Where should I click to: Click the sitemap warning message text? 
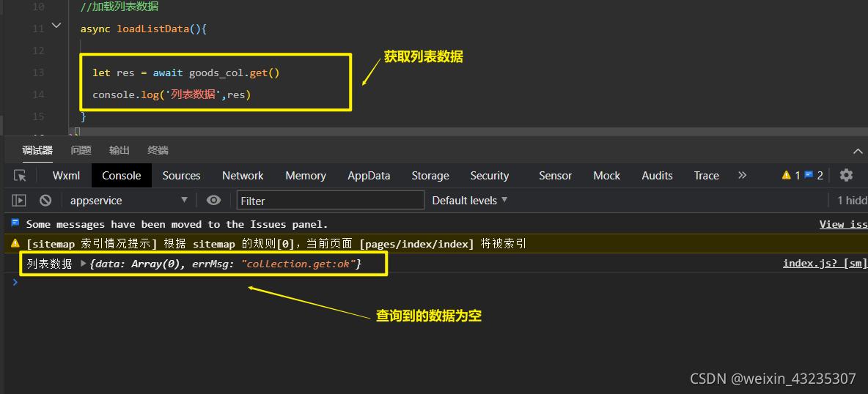[x=276, y=243]
